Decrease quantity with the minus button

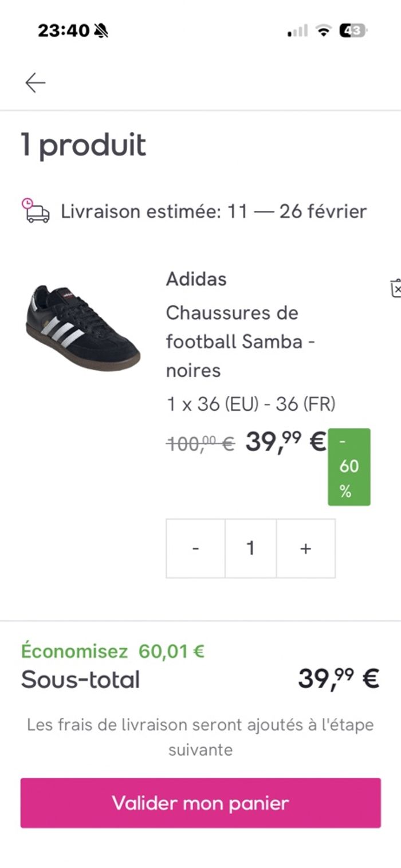pos(195,548)
